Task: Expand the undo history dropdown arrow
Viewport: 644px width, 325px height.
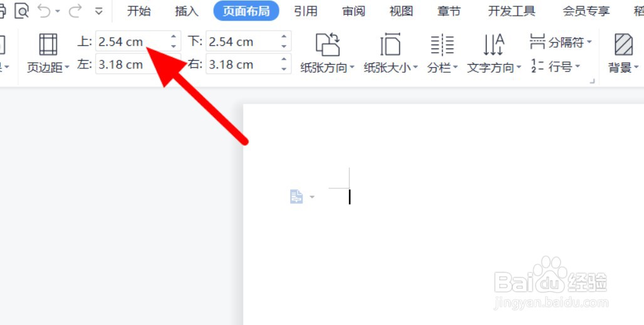Action: [58, 11]
